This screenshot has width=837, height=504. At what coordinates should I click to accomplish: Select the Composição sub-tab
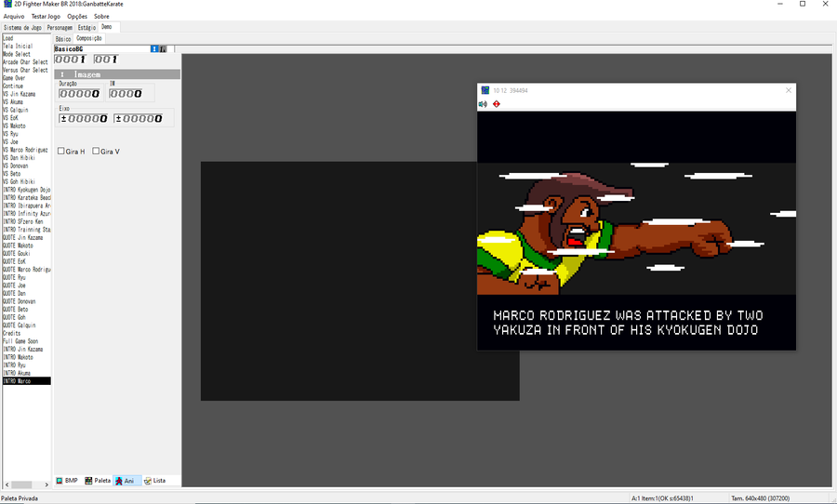[x=89, y=38]
